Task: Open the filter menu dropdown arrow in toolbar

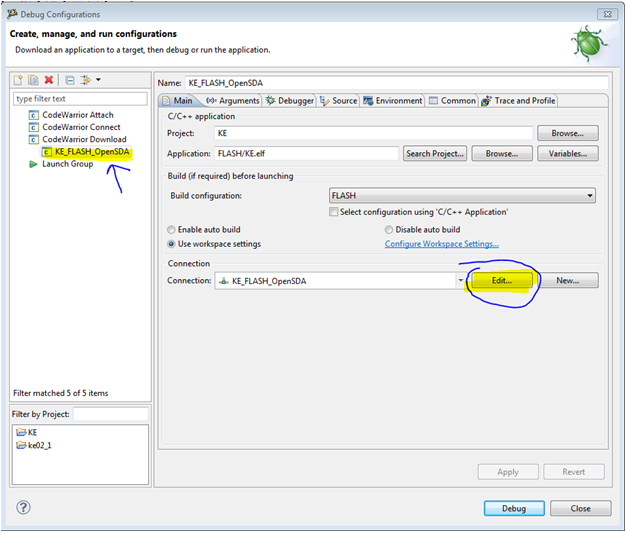Action: [x=98, y=80]
